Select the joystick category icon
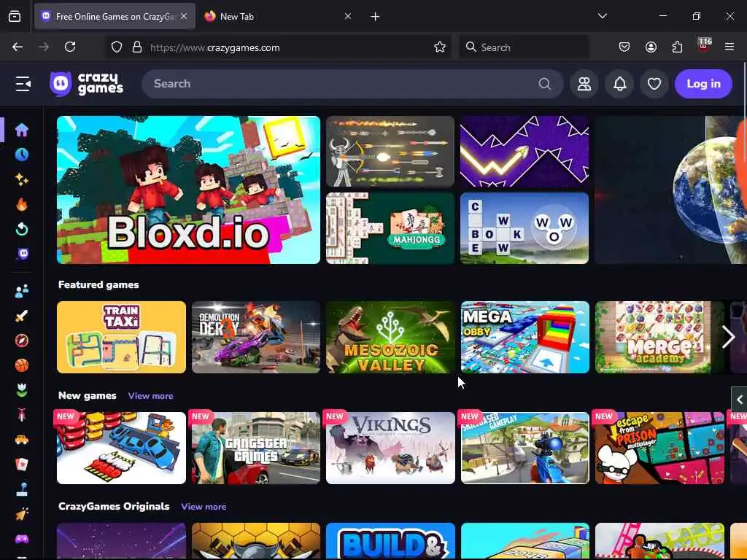747x560 pixels. pyautogui.click(x=21, y=489)
